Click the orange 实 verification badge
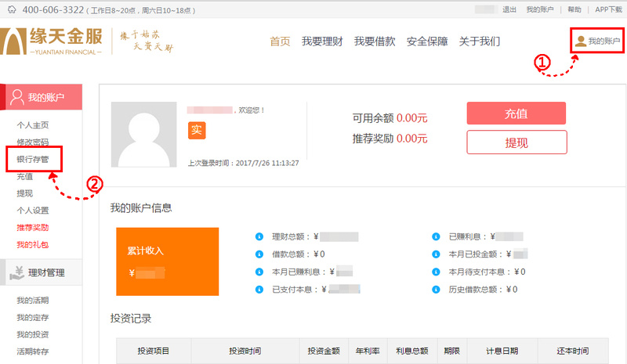The width and height of the screenshot is (627, 364). point(196,130)
